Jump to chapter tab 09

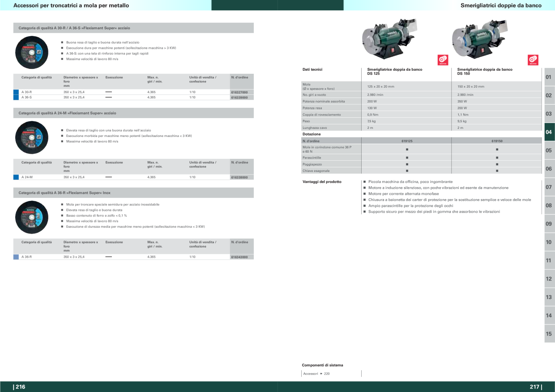click(x=549, y=224)
